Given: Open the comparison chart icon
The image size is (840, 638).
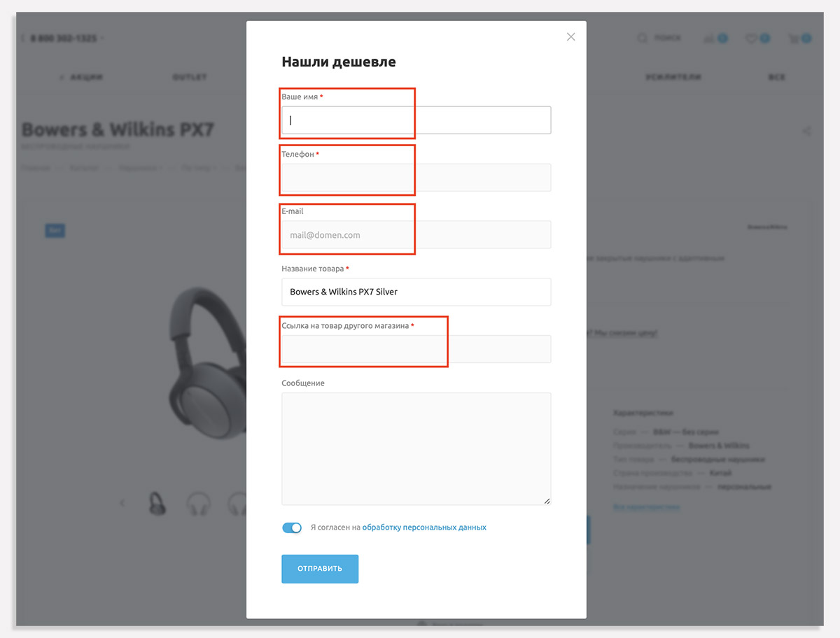Looking at the screenshot, I should click(709, 38).
